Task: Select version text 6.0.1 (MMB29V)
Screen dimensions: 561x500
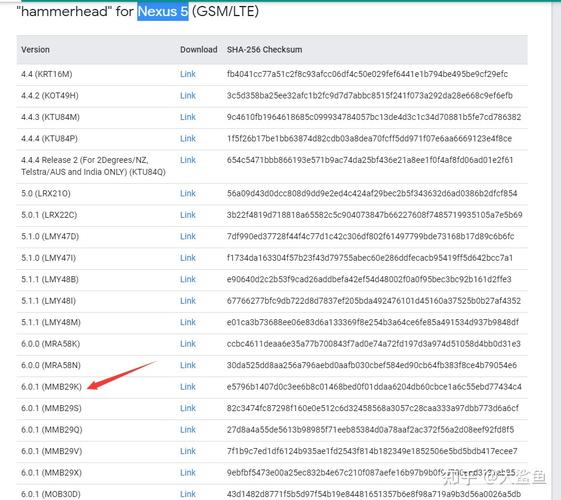Action: click(x=52, y=451)
